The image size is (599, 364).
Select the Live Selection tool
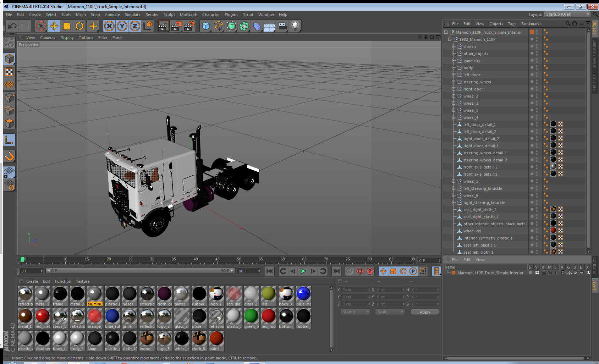[41, 26]
